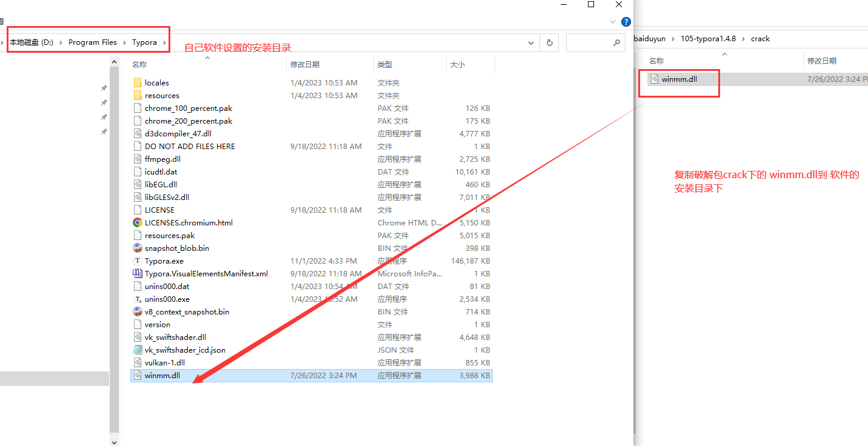Click the 3,988 KB size of winmm.dll
Viewport: 868px width, 446px height.
pos(475,375)
